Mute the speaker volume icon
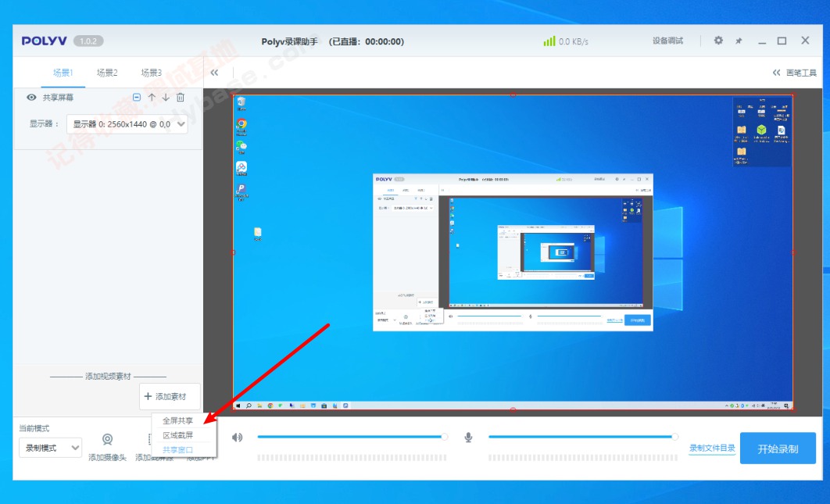Viewport: 830px width, 504px height. pos(237,438)
